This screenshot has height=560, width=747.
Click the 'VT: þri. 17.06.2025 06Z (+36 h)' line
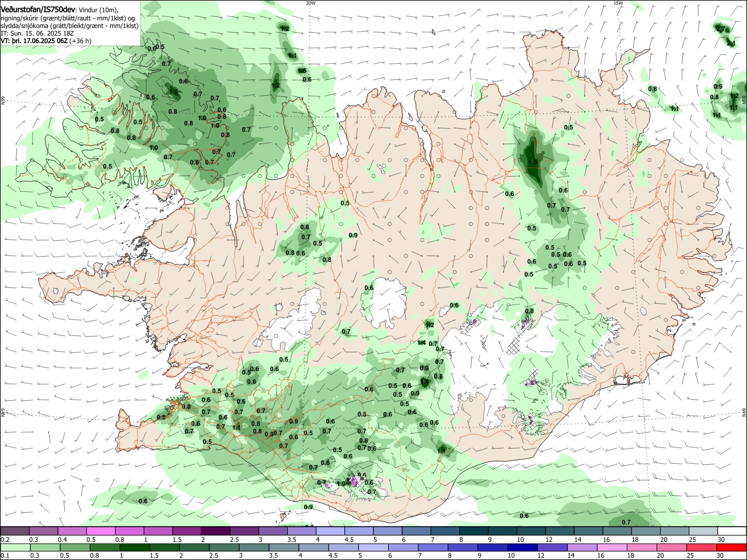pyautogui.click(x=46, y=41)
